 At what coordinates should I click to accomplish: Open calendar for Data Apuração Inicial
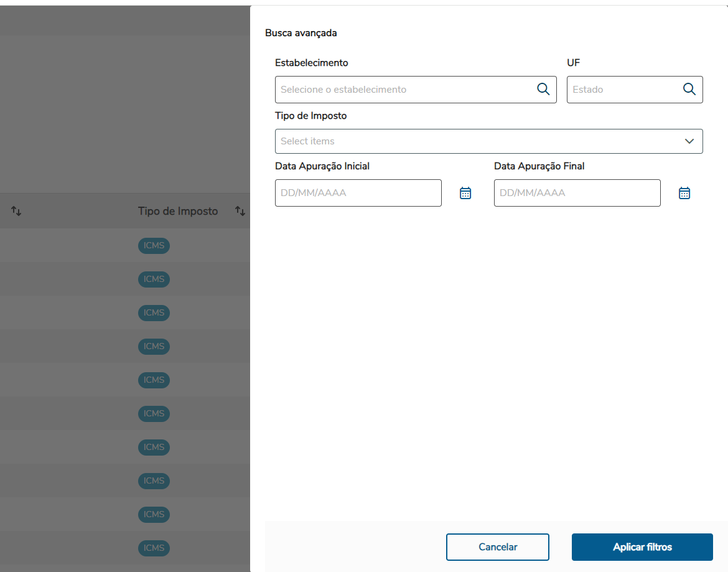(465, 193)
